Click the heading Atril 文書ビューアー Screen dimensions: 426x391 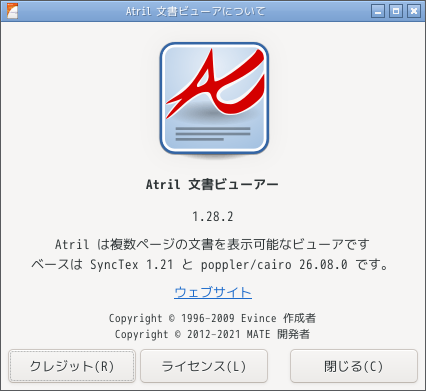coord(212,184)
